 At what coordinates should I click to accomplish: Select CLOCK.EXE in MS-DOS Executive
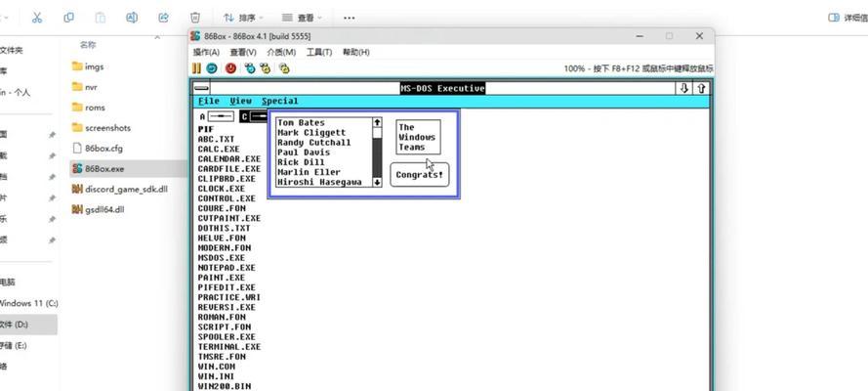222,189
